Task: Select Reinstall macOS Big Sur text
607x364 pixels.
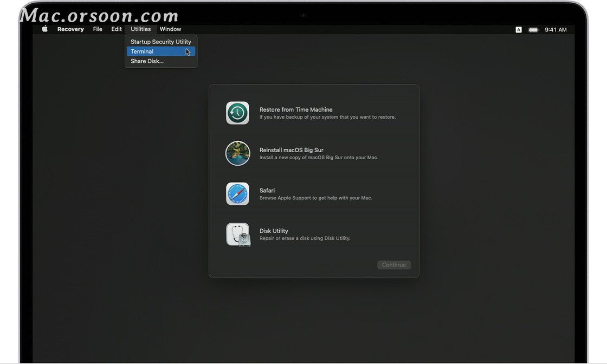Action: (x=291, y=150)
